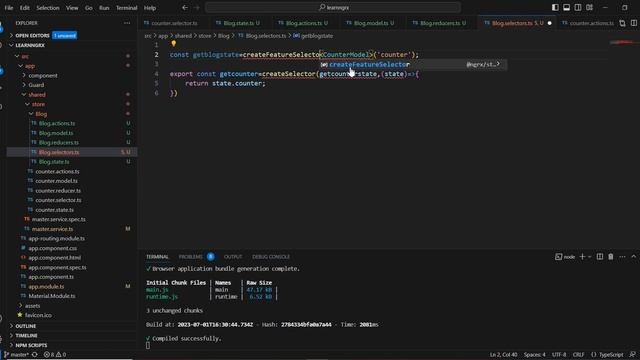Image resolution: width=640 pixels, height=360 pixels.
Task: Open customize layout icon
Action: [x=589, y=7]
